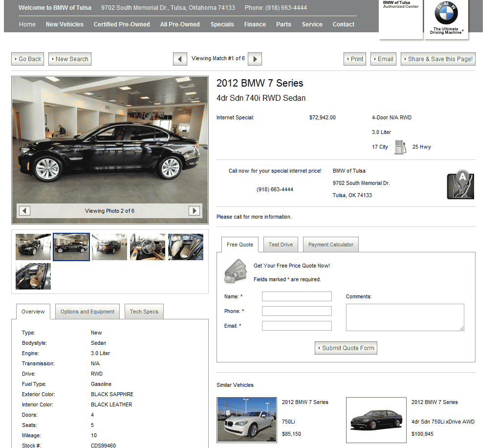
Task: Click stock number CDS99460
Action: coord(103,446)
